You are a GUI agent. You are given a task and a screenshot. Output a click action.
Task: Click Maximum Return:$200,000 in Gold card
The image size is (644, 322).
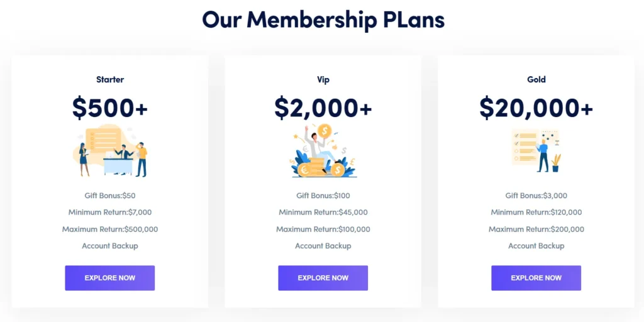pyautogui.click(x=536, y=230)
